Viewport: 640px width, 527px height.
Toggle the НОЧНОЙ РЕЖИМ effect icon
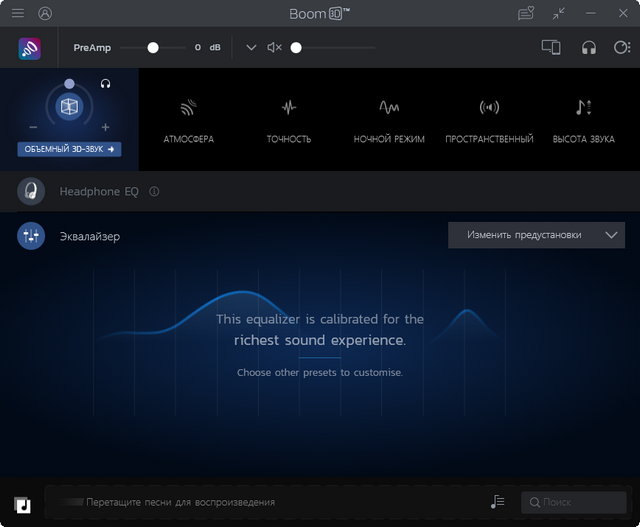389,107
